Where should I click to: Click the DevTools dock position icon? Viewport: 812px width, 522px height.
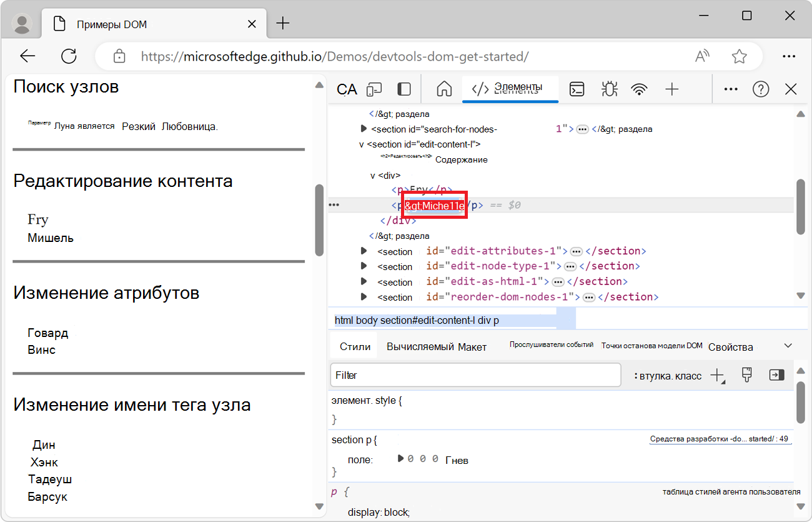pyautogui.click(x=404, y=89)
